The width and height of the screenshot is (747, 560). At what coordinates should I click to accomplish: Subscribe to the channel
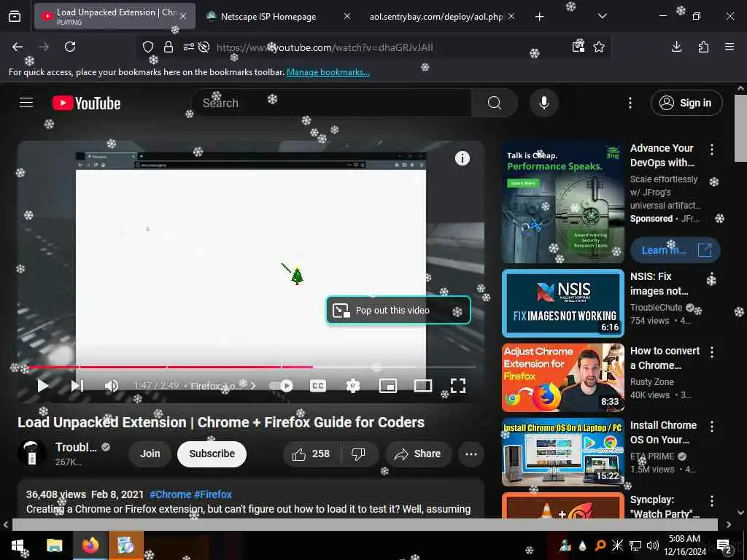point(212,454)
